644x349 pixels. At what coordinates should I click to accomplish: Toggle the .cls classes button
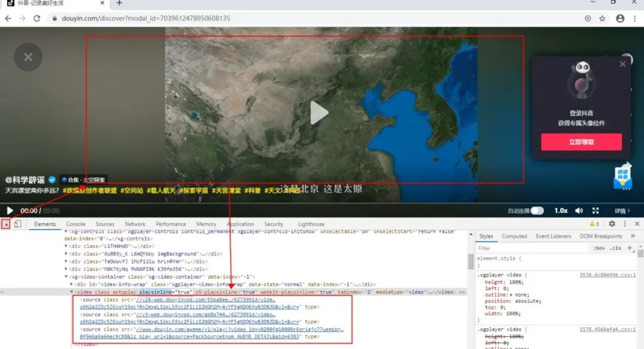click(615, 248)
